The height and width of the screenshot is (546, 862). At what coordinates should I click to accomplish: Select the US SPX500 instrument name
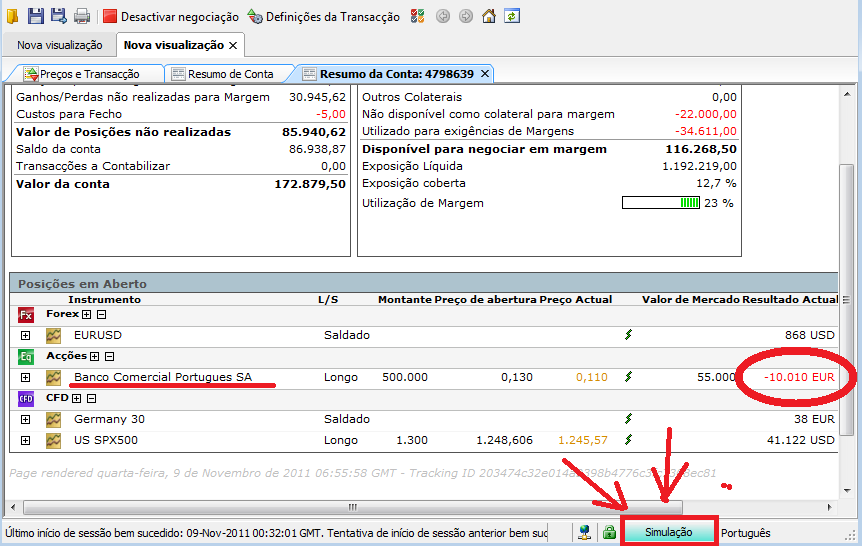(106, 440)
